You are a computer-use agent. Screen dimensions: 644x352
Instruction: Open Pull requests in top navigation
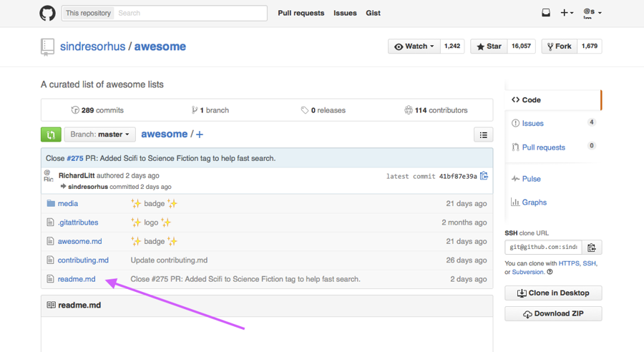click(301, 13)
